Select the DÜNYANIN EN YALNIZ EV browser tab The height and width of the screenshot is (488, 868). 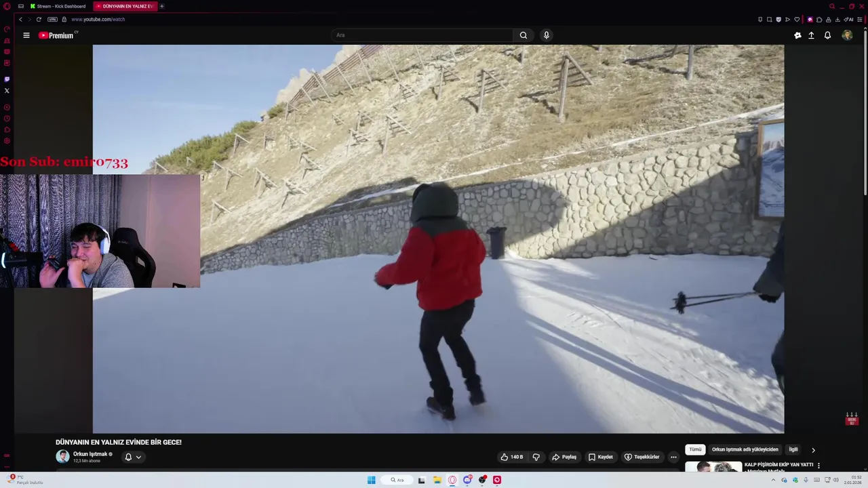(x=125, y=6)
